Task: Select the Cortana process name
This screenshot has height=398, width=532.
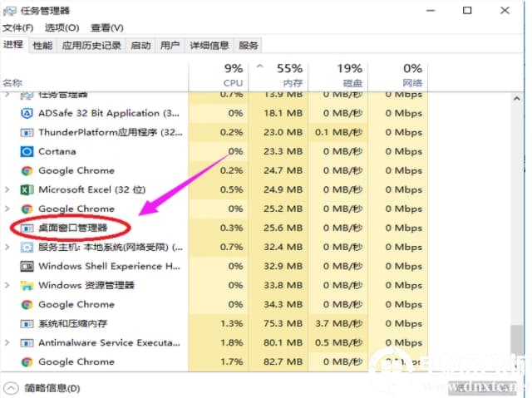Action: pos(57,151)
